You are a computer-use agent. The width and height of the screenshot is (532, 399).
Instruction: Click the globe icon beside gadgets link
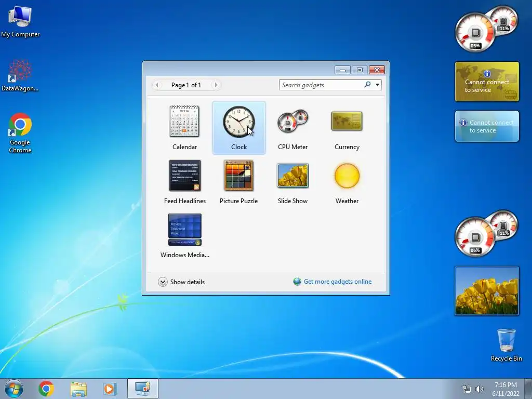click(x=297, y=282)
